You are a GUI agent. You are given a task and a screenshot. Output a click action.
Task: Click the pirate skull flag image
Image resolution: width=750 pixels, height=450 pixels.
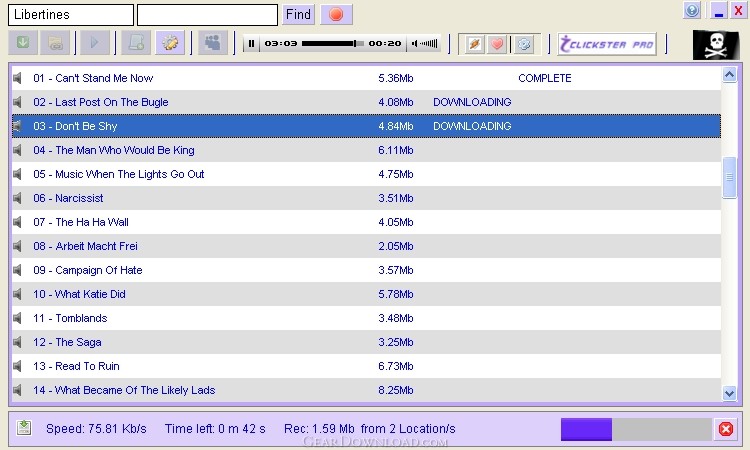716,44
